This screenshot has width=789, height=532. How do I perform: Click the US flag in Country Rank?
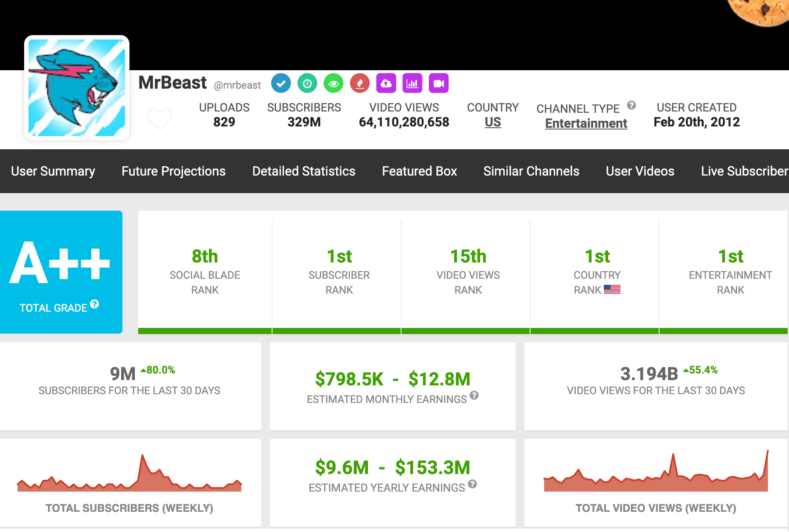pyautogui.click(x=612, y=289)
